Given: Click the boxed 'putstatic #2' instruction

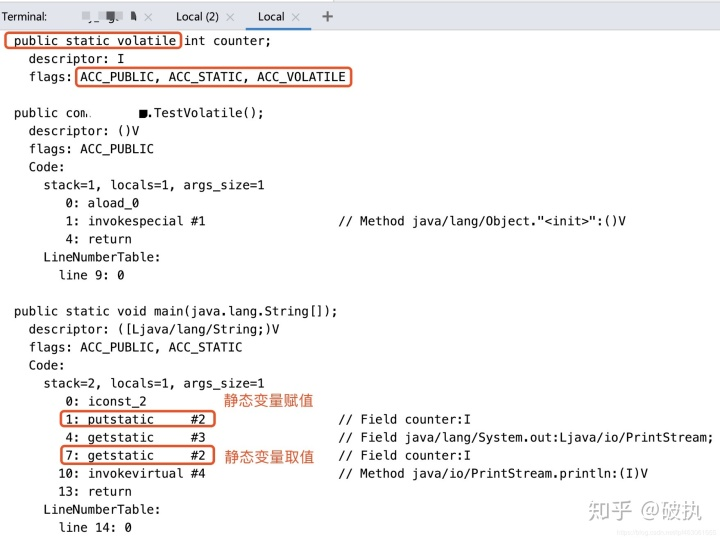Looking at the screenshot, I should click(138, 419).
